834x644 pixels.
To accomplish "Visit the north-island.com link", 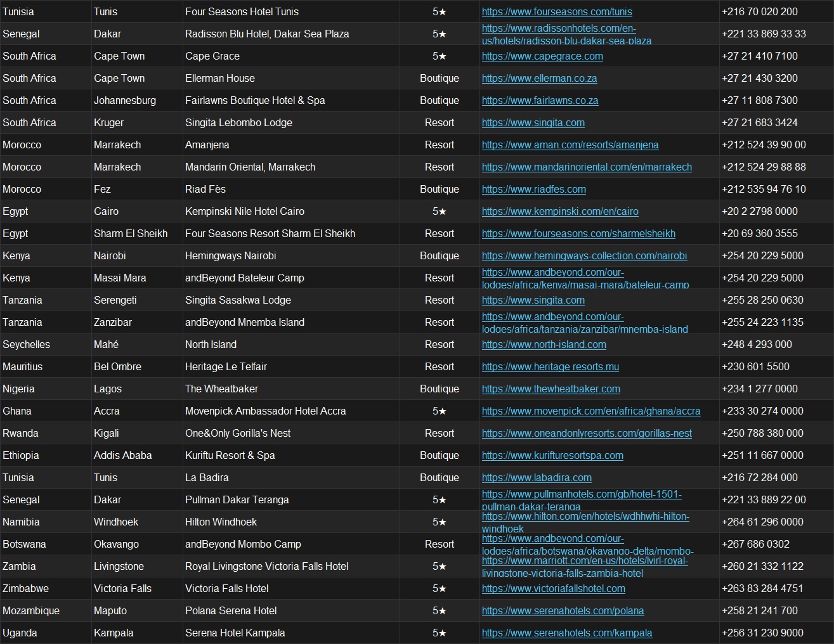I will pyautogui.click(x=544, y=344).
